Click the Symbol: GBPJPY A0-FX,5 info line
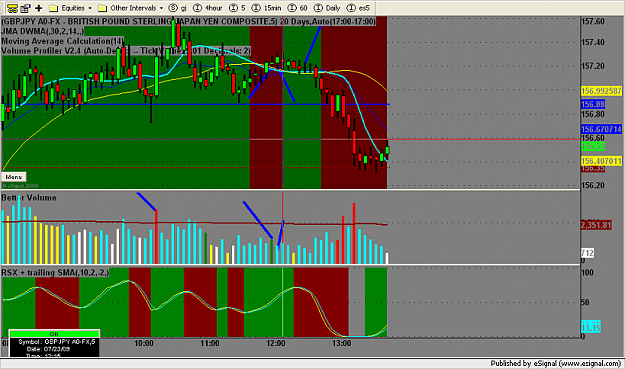Image resolution: width=625 pixels, height=369 pixels. [x=57, y=342]
